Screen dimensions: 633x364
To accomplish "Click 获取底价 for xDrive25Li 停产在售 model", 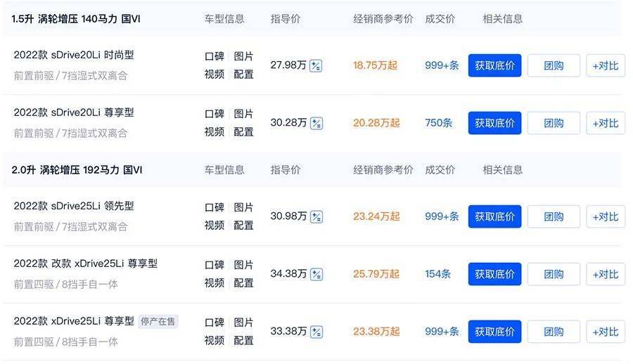I will click(x=494, y=332).
